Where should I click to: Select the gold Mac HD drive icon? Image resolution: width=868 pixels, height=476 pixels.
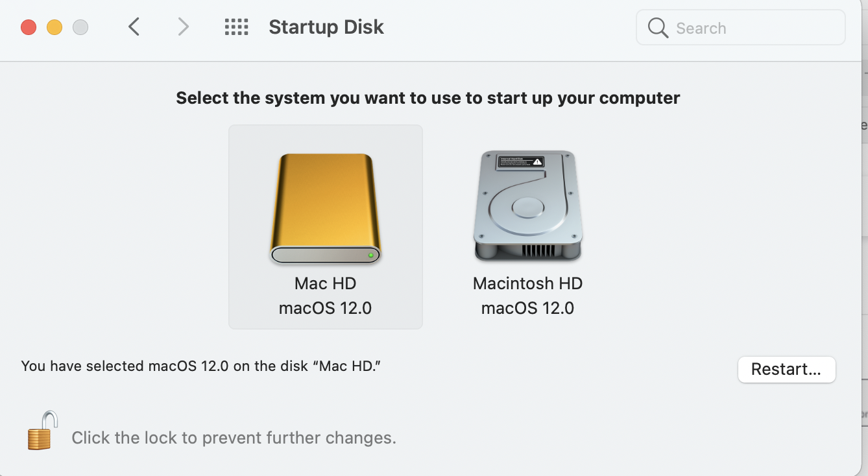coord(325,209)
